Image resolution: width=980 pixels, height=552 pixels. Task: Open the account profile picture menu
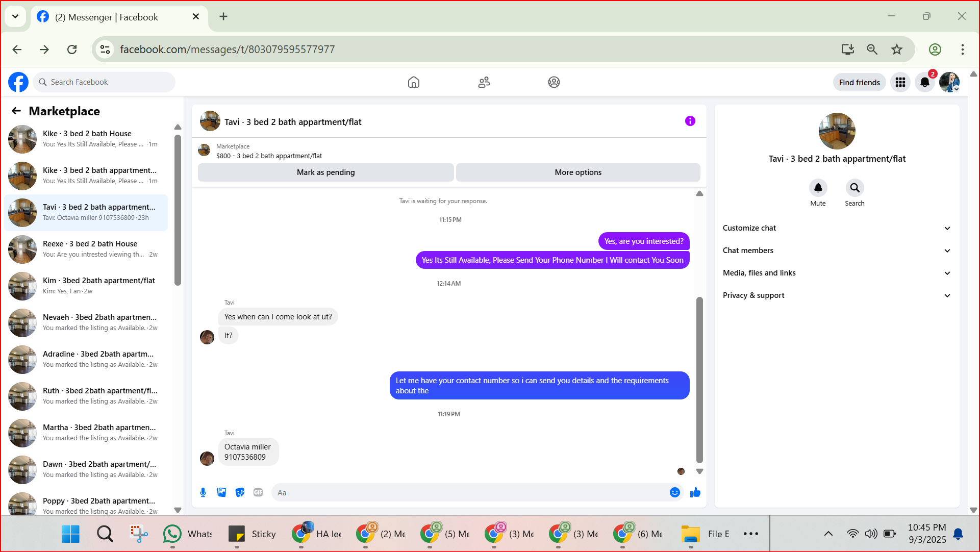(949, 82)
